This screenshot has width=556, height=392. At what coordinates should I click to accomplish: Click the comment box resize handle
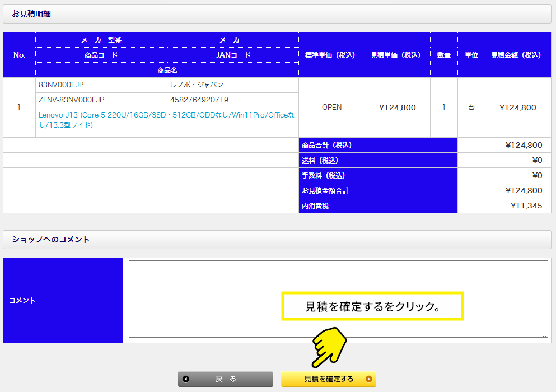click(545, 334)
